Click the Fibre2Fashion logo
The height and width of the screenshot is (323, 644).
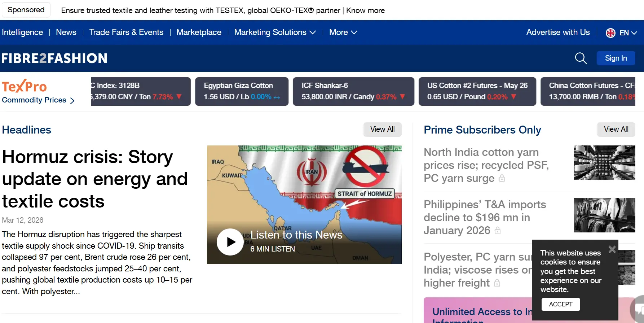coord(54,58)
